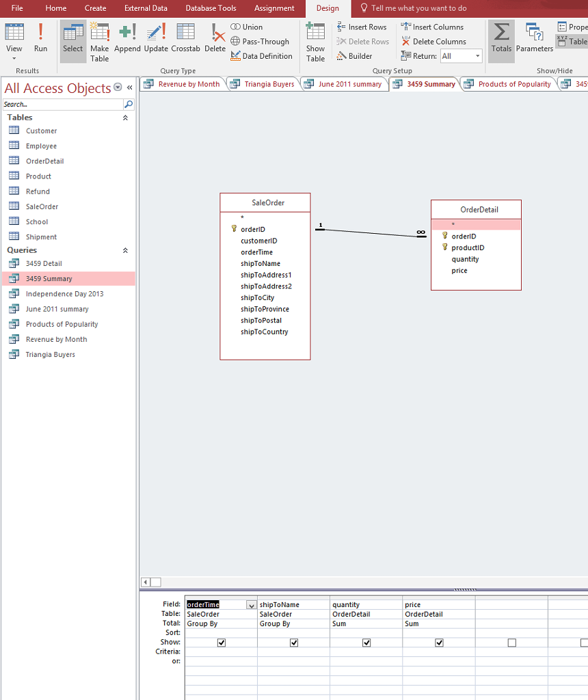588x700 pixels.
Task: Click Group By total cell under orderTime
Action: (221, 623)
